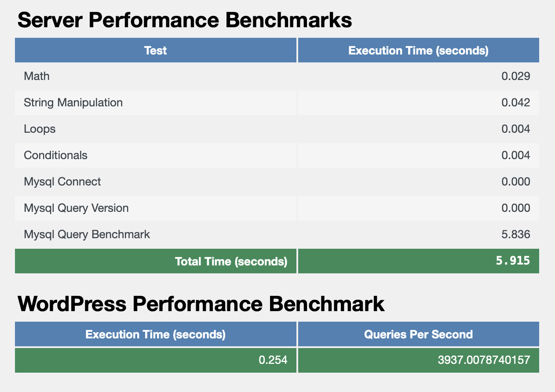
Task: Select the Mysql Connect row label
Action: click(62, 182)
